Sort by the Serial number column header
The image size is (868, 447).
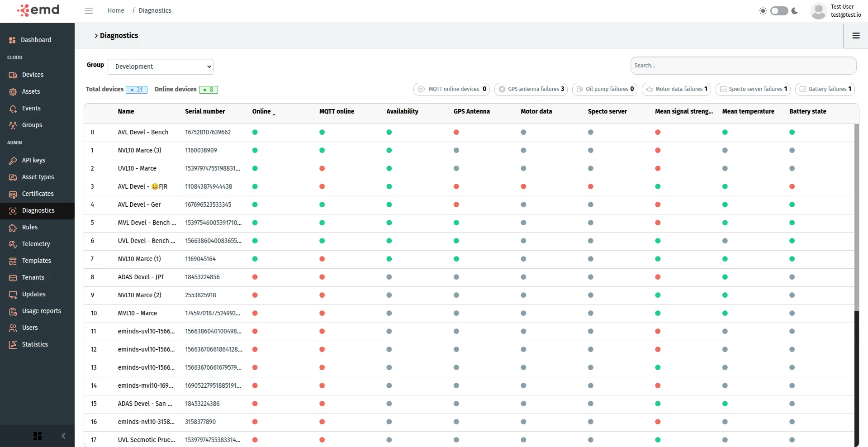point(205,111)
